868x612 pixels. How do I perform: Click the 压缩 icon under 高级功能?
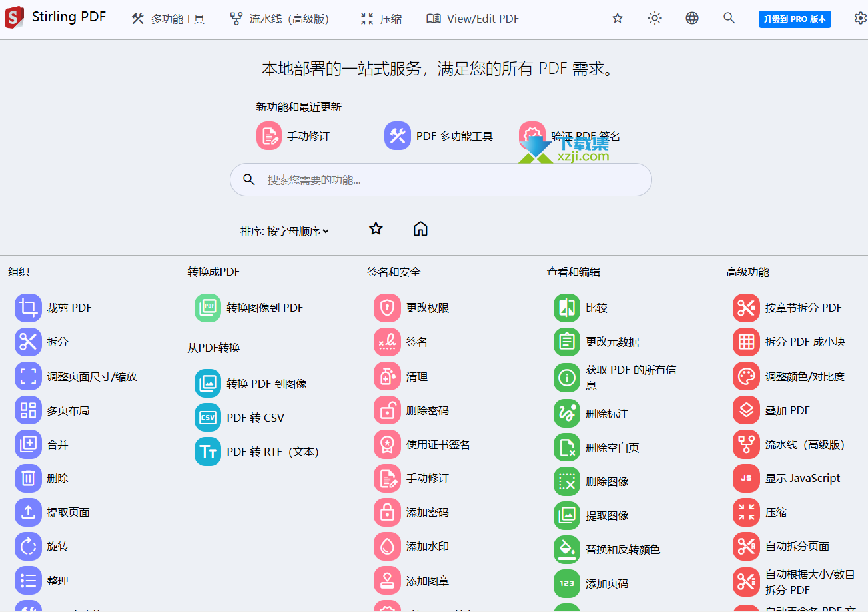(x=746, y=512)
